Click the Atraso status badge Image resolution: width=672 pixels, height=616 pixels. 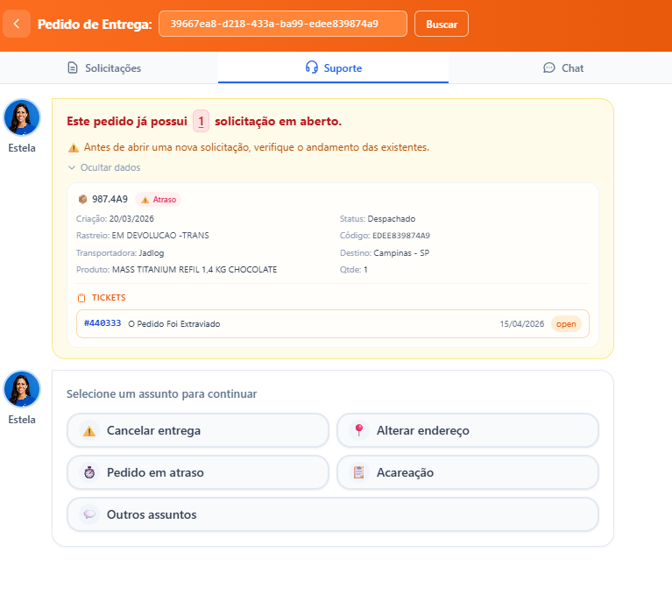(x=159, y=200)
